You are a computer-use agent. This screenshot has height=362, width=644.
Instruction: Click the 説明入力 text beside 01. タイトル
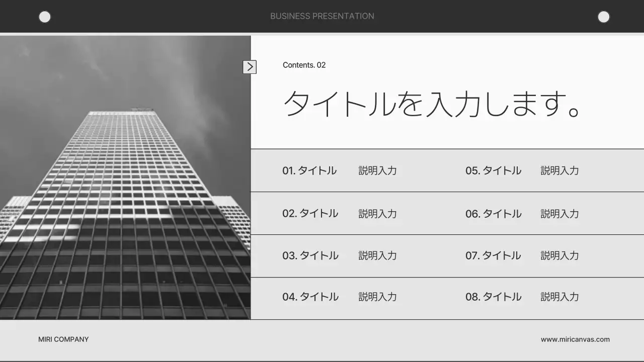(377, 170)
